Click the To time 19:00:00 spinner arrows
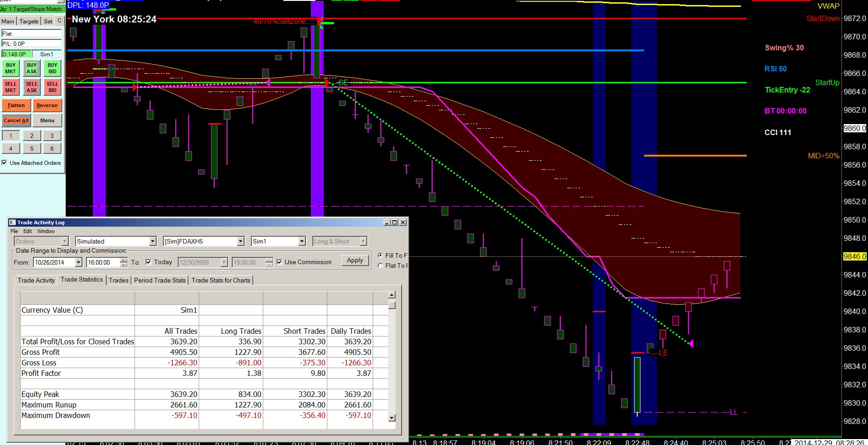The height and width of the screenshot is (445, 868). point(269,262)
